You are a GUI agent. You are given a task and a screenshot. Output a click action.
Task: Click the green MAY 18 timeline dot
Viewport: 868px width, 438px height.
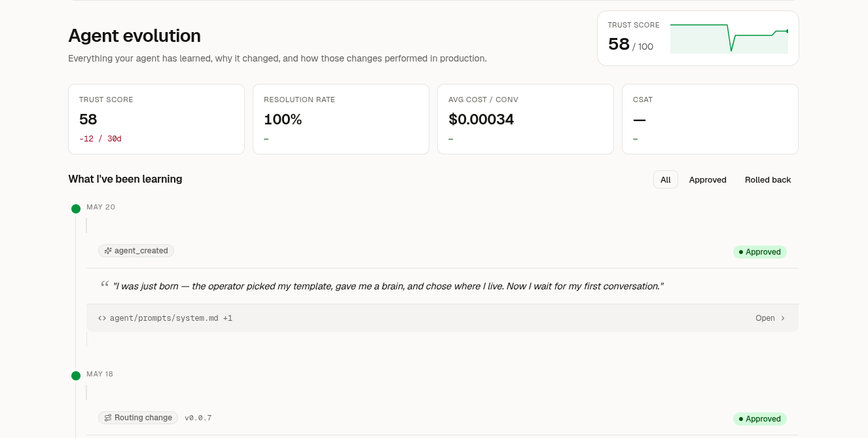76,376
